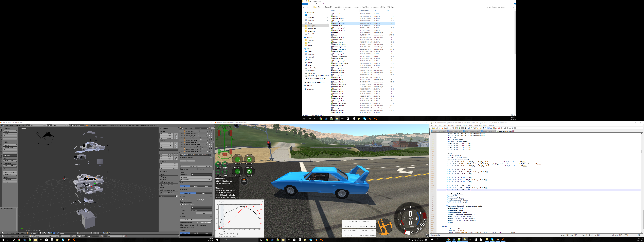Image resolution: width=644 pixels, height=242 pixels.
Task: Click Notepad++ Zoom In icon
Action: 471,128
